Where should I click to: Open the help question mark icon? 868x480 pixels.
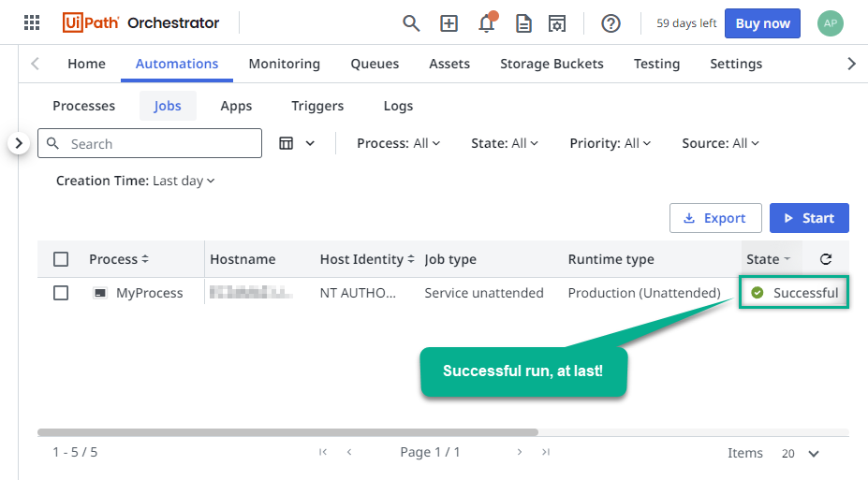coord(611,23)
